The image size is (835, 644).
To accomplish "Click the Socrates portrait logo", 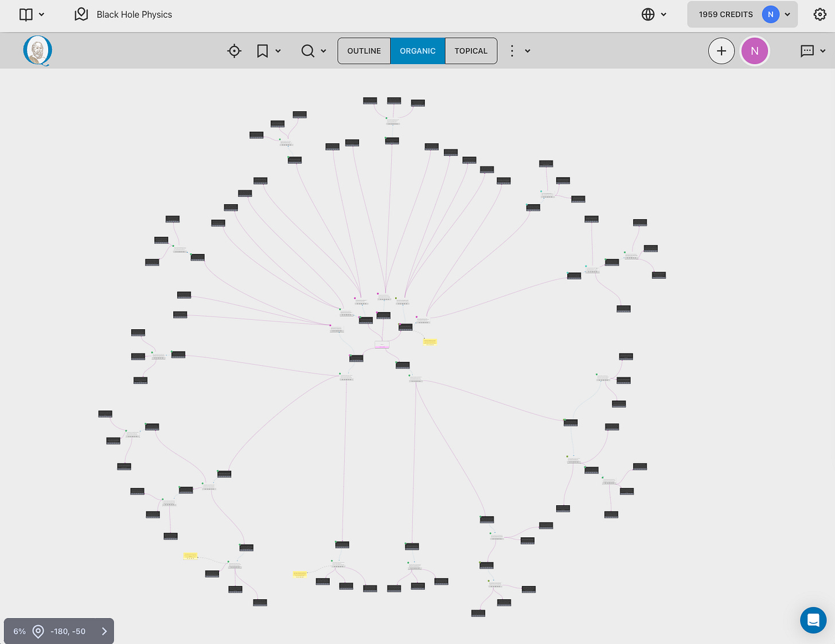I will [x=38, y=50].
